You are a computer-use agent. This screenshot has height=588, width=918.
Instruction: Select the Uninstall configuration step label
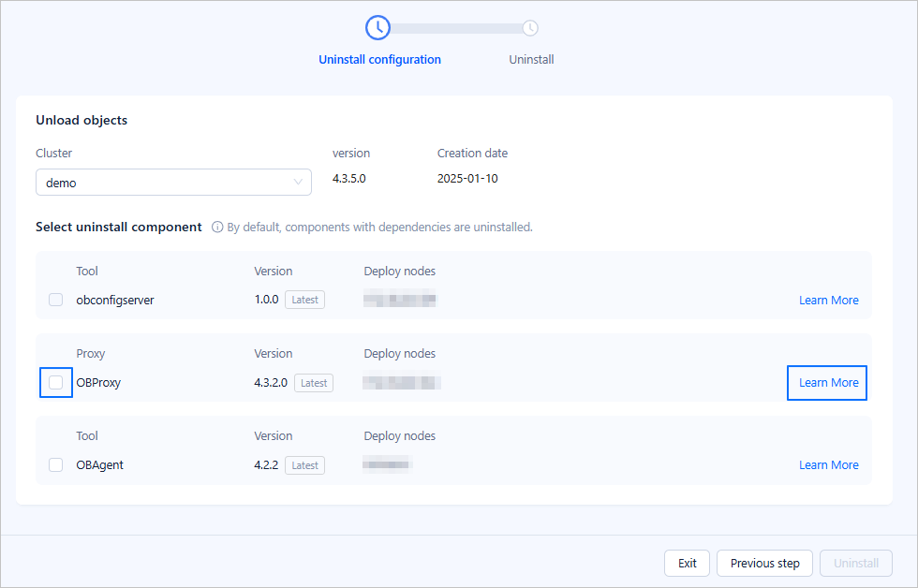pyautogui.click(x=379, y=60)
